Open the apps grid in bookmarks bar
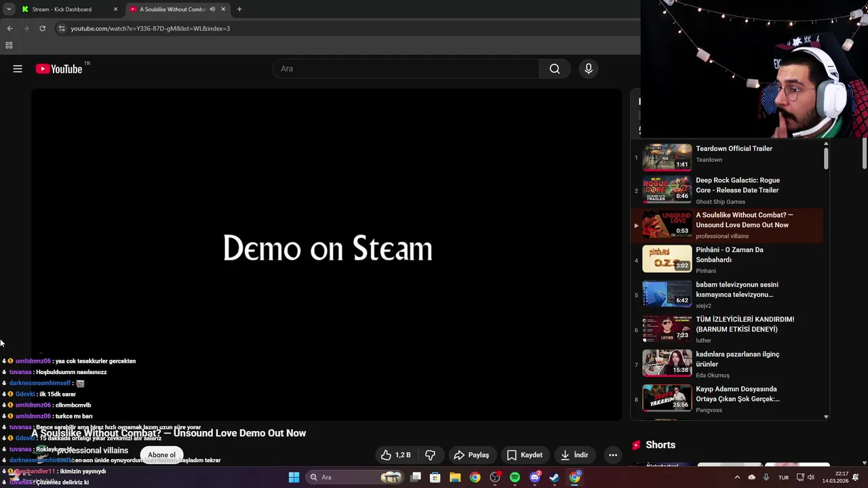This screenshot has height=488, width=868. pyautogui.click(x=9, y=45)
